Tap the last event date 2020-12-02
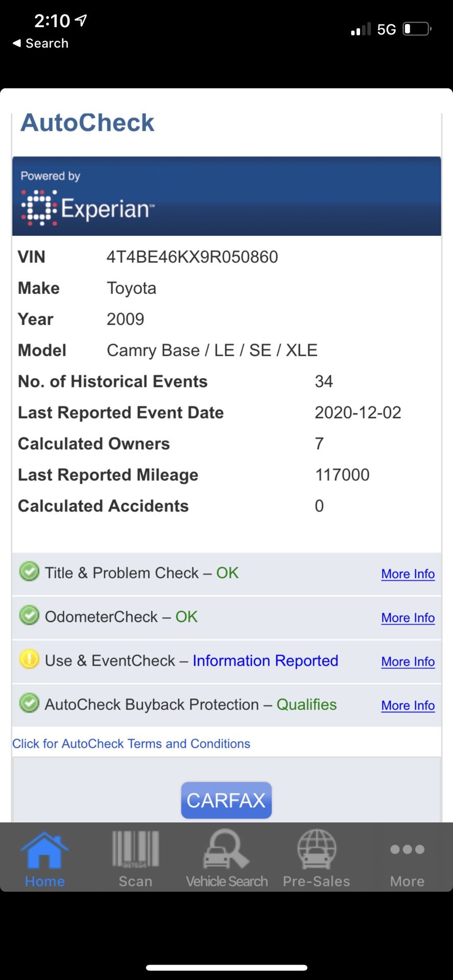 coord(358,413)
